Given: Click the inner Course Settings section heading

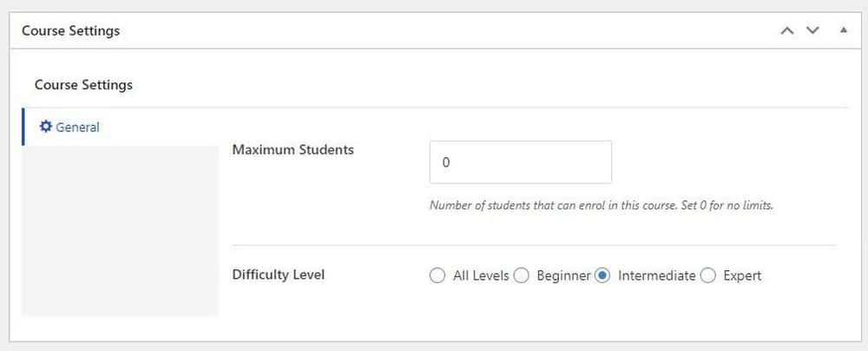Looking at the screenshot, I should 83,85.
